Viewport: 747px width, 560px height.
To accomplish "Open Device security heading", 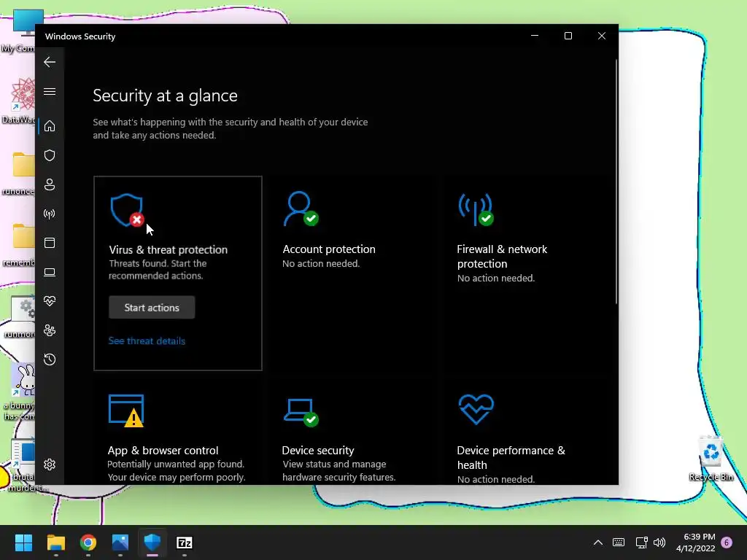I will 318,451.
